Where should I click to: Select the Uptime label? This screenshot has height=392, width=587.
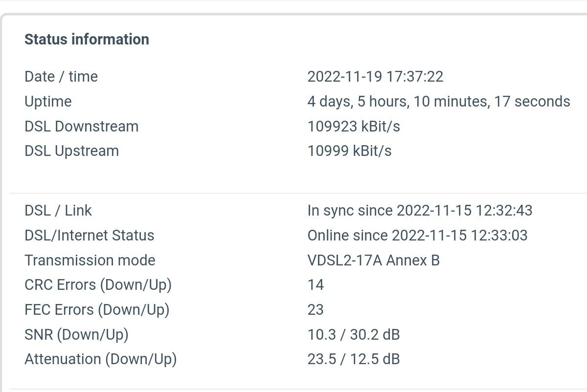[48, 102]
